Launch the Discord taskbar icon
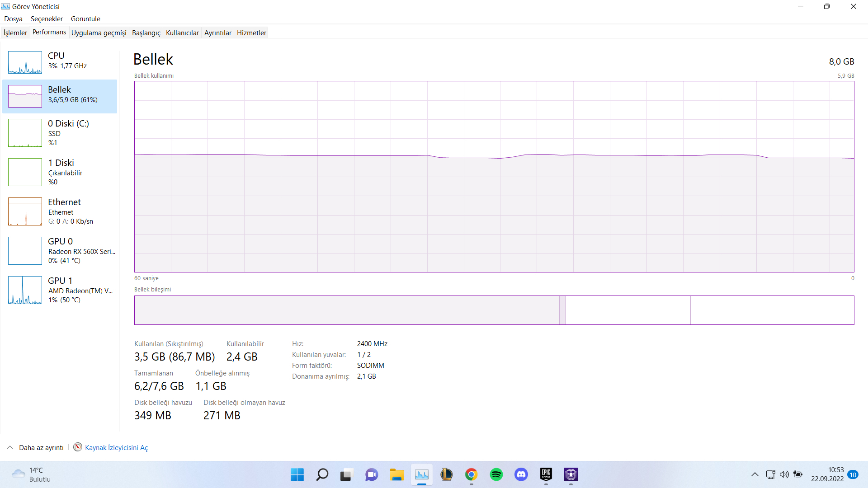This screenshot has width=868, height=488. click(521, 474)
